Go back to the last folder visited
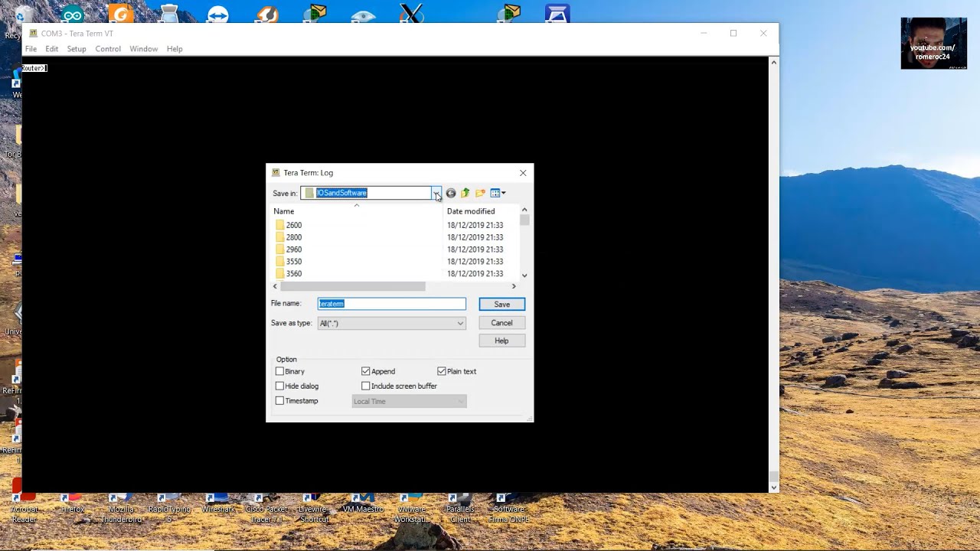This screenshot has height=551, width=980. (x=451, y=193)
